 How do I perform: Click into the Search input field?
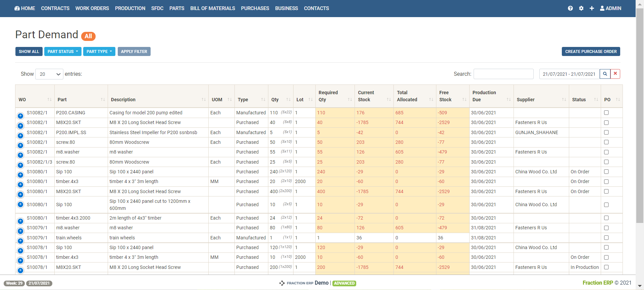pyautogui.click(x=503, y=74)
